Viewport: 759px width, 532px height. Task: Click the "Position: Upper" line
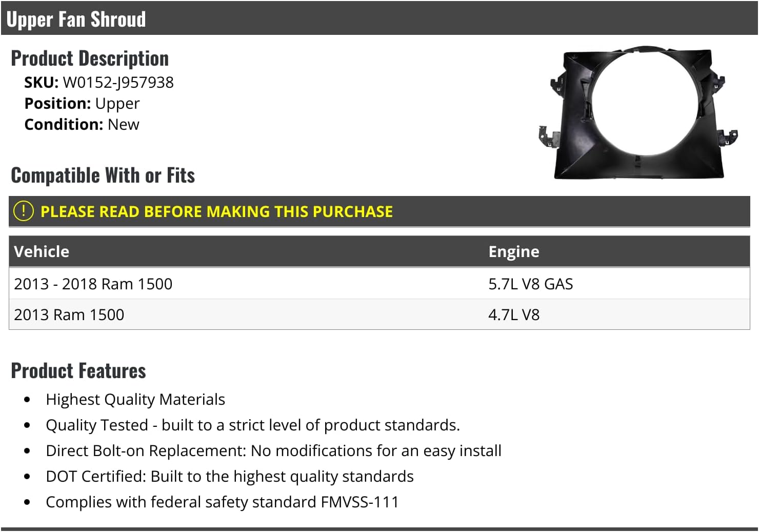coord(82,103)
